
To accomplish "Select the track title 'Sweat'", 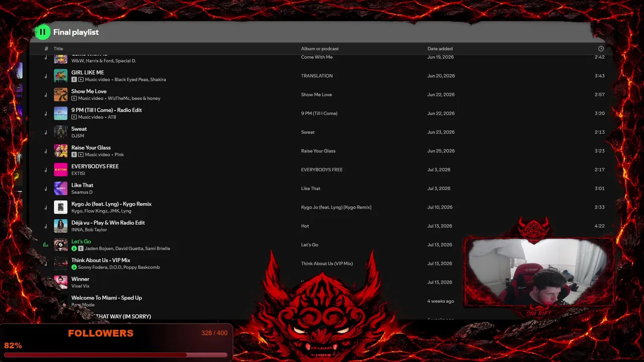I will [79, 129].
